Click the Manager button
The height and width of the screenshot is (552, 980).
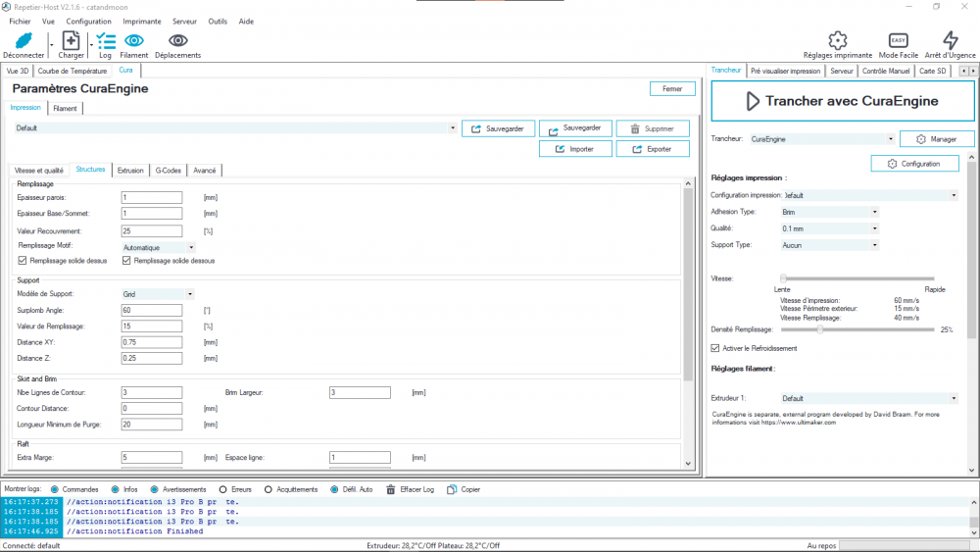(937, 139)
